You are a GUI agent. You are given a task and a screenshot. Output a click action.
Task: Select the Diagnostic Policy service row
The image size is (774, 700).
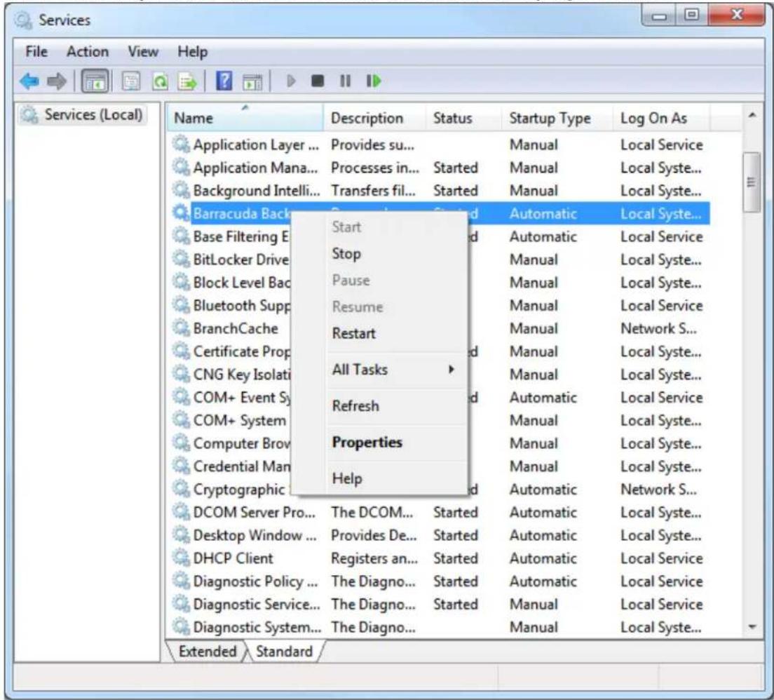point(441,581)
